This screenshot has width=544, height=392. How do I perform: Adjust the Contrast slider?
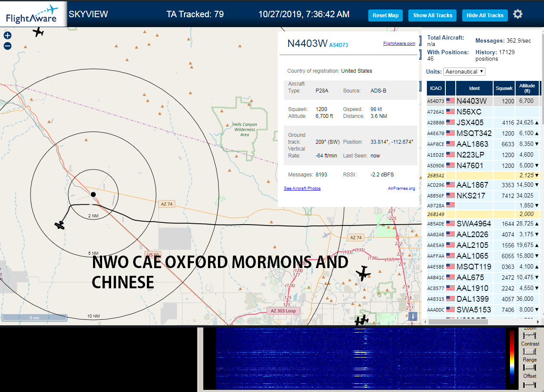529,352
